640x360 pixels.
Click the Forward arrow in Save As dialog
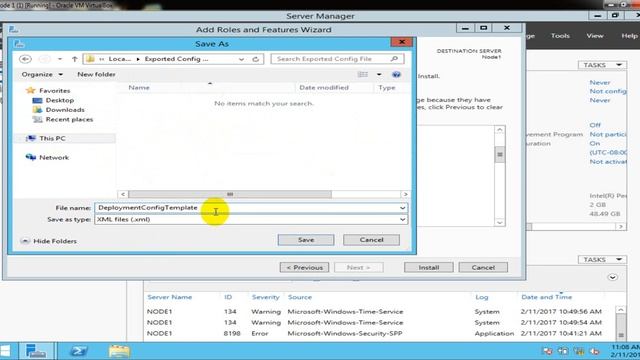click(44, 59)
